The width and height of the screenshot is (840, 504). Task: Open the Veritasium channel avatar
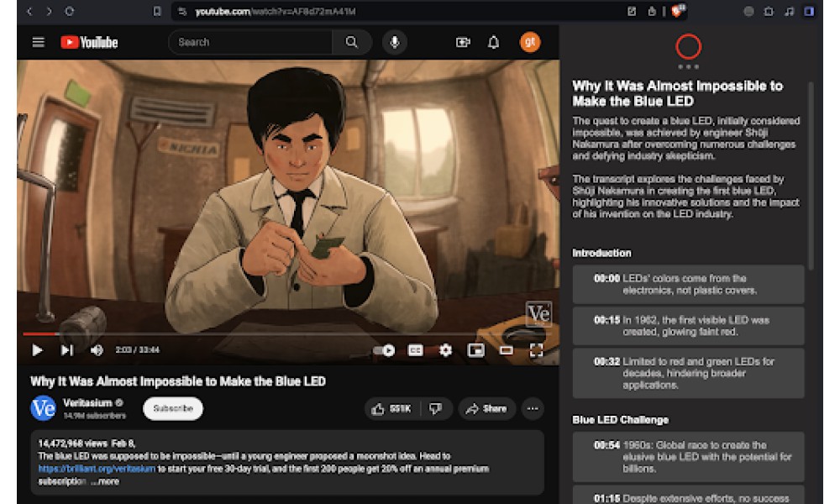[43, 408]
